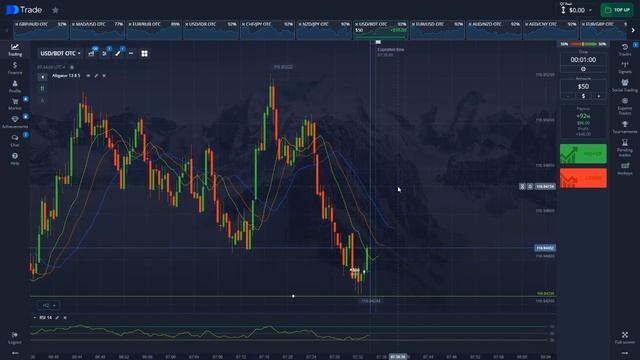Switch to EUR/RUB OTC tab

pyautogui.click(x=154, y=30)
